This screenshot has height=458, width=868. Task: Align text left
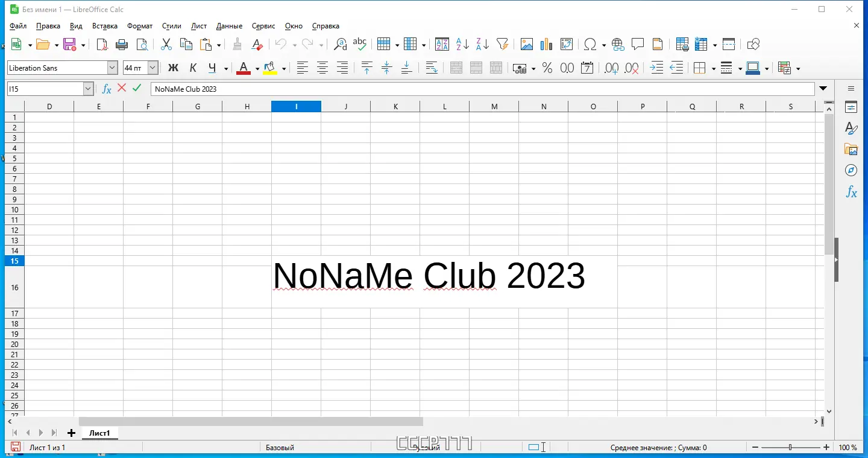coord(303,68)
